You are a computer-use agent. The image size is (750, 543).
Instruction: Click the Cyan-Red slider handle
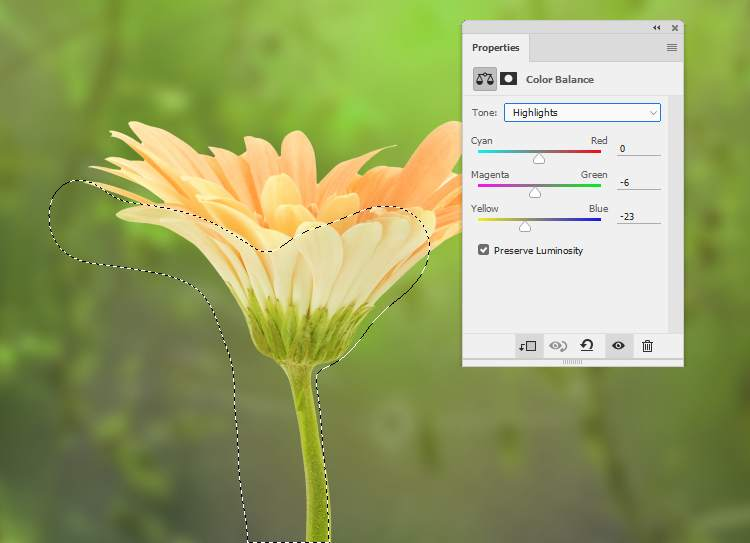tap(539, 158)
